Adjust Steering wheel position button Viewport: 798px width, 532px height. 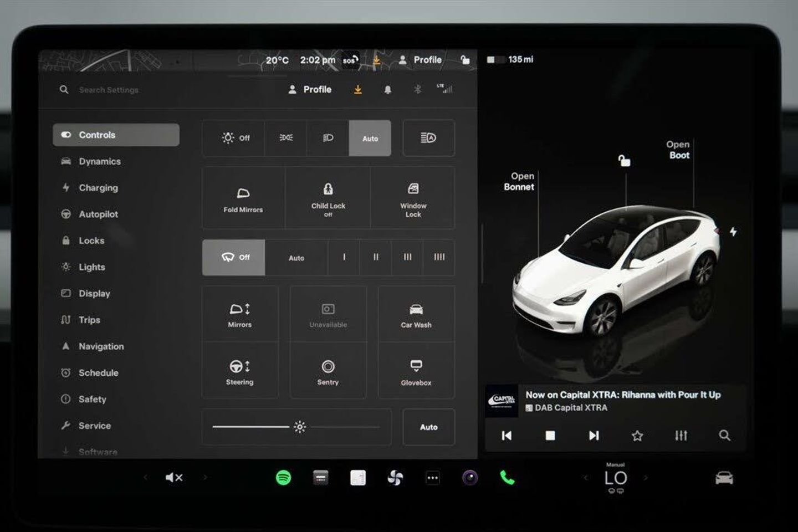point(240,371)
